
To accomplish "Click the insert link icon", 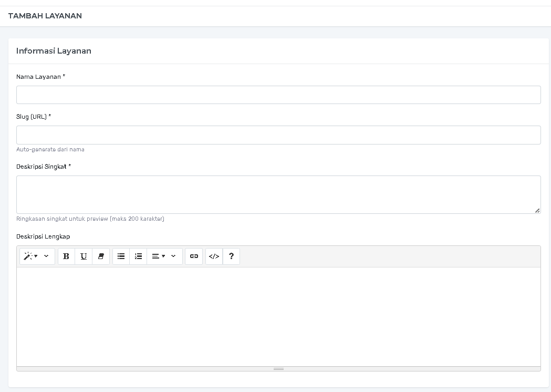I will tap(194, 256).
